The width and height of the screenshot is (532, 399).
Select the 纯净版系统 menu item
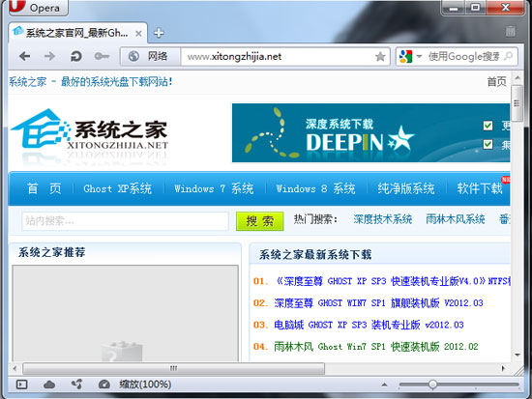(x=406, y=188)
